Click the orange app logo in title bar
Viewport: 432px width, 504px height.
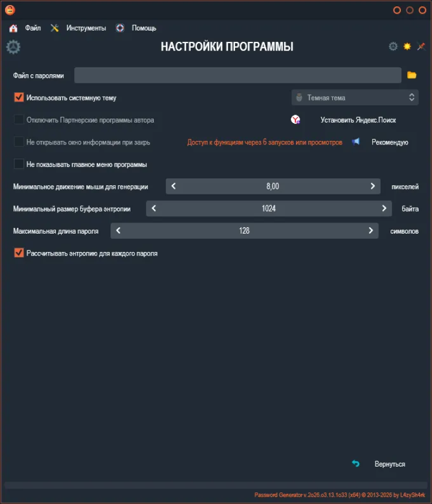point(10,10)
